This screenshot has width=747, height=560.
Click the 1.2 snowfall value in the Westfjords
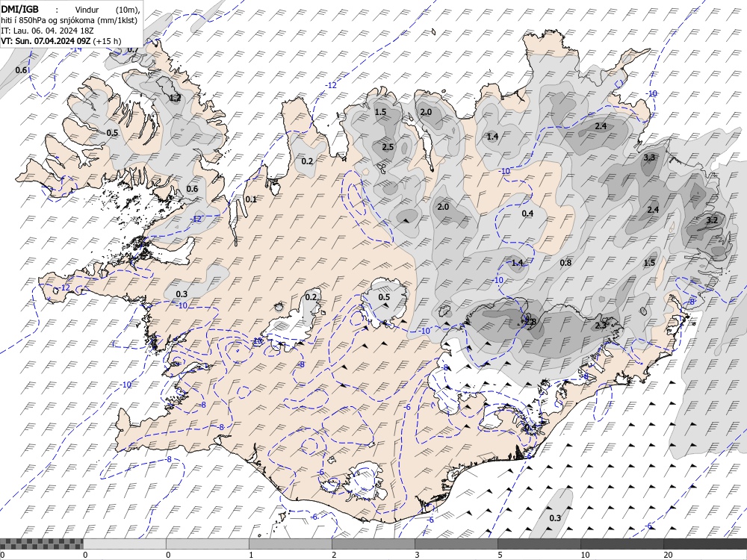pyautogui.click(x=176, y=98)
